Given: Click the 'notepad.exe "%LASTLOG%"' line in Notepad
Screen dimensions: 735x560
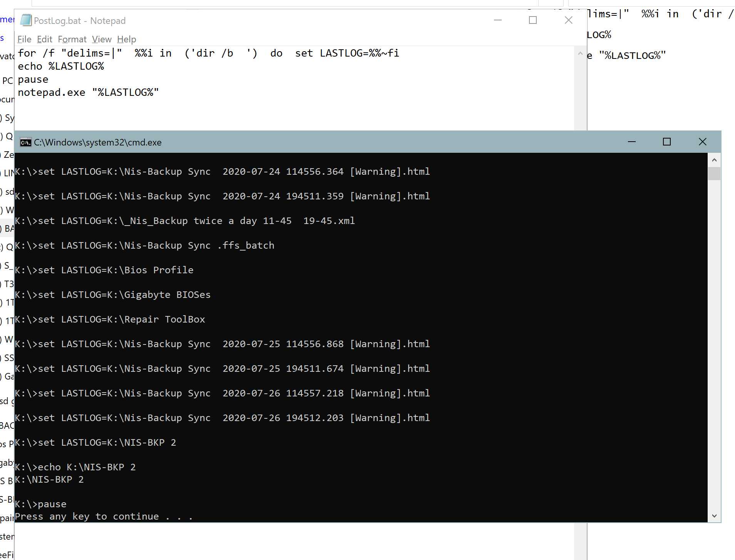Looking at the screenshot, I should point(88,92).
